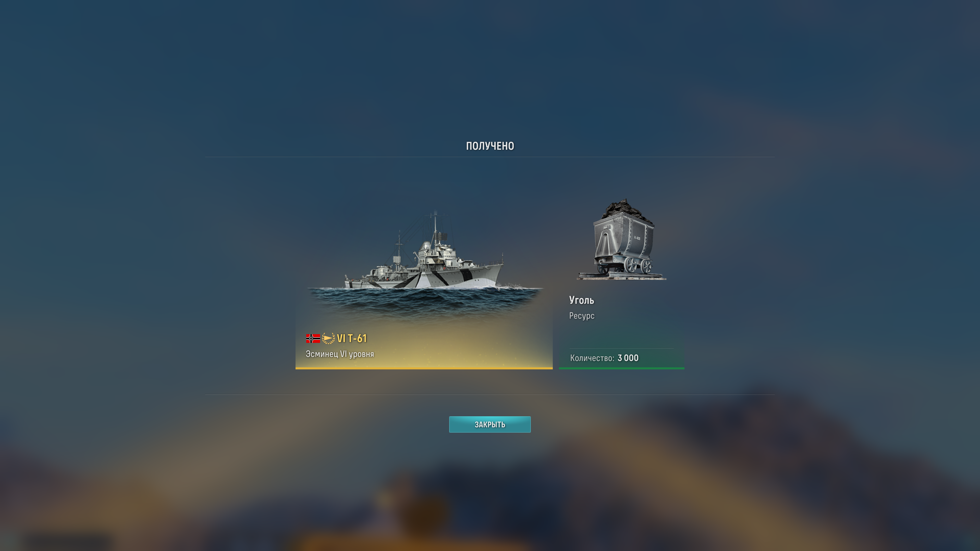The height and width of the screenshot is (551, 980).
Task: Click the coal mine cart picture
Action: [622, 239]
